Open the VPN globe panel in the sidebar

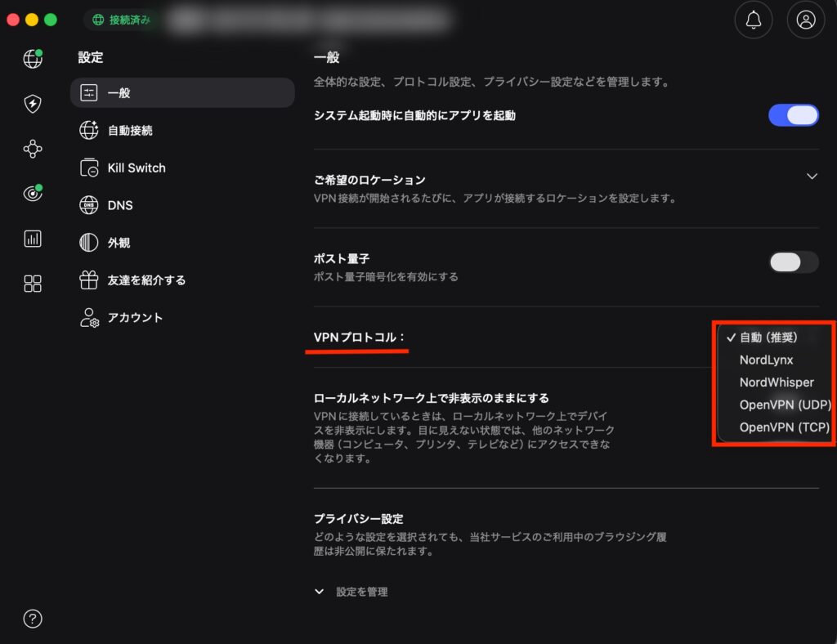tap(31, 58)
